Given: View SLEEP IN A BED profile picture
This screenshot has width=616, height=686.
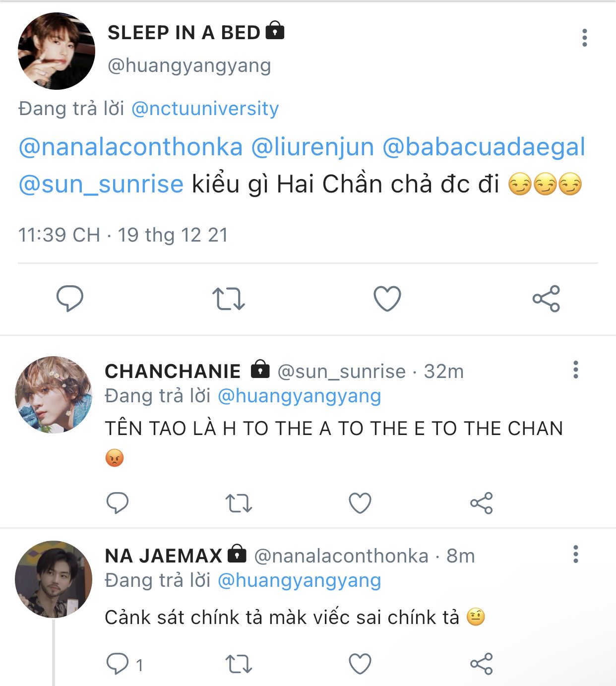Looking at the screenshot, I should pyautogui.click(x=57, y=51).
